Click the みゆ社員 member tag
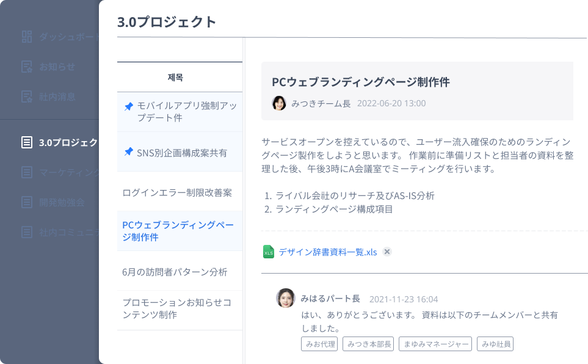The image size is (588, 364). pyautogui.click(x=495, y=344)
